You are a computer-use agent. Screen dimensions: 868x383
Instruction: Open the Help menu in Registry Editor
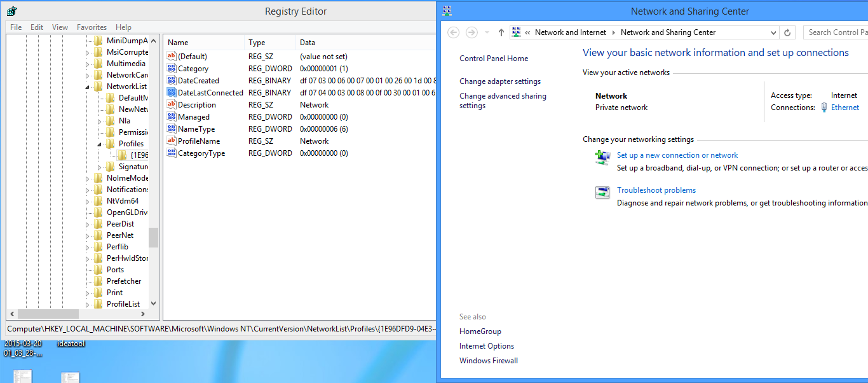pos(123,27)
